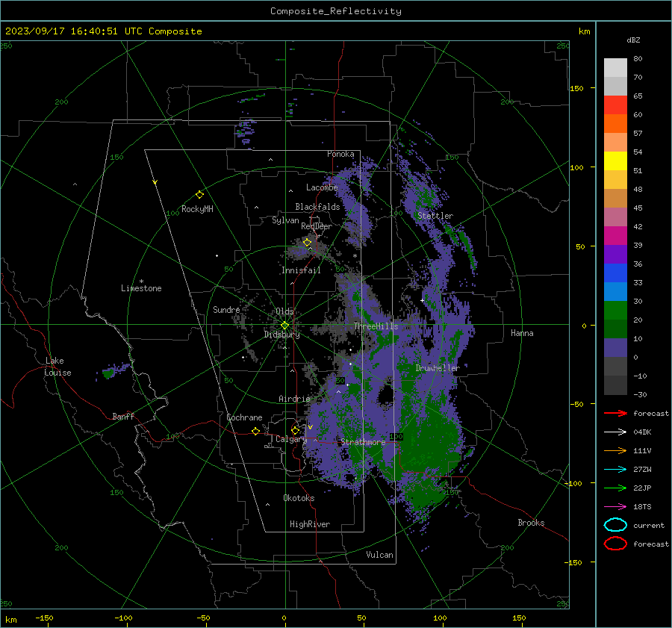Screen dimensions: 672x628
Task: Click the yellow diamond marker near Cochrane
Action: (255, 431)
